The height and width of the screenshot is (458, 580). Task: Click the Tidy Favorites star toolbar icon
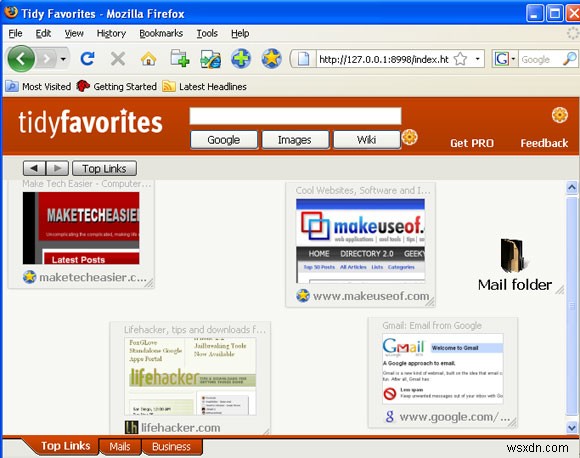(272, 59)
